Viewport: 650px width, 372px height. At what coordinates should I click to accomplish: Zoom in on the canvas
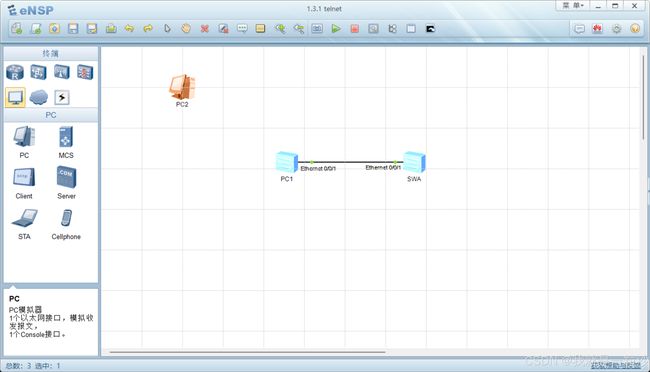[280, 28]
